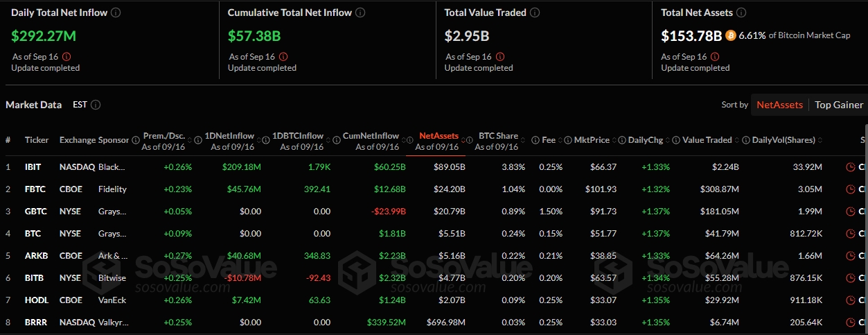This screenshot has width=868, height=335.
Task: Open ARKB ticker link
Action: (36, 256)
